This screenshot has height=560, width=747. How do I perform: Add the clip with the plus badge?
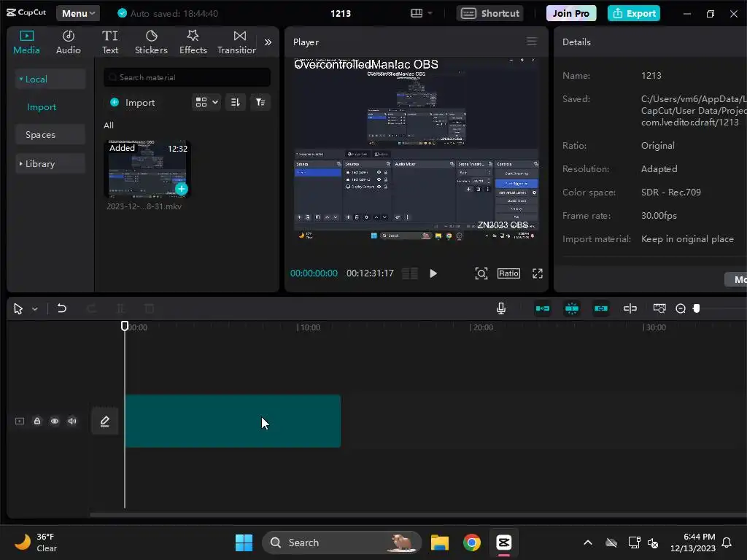181,189
